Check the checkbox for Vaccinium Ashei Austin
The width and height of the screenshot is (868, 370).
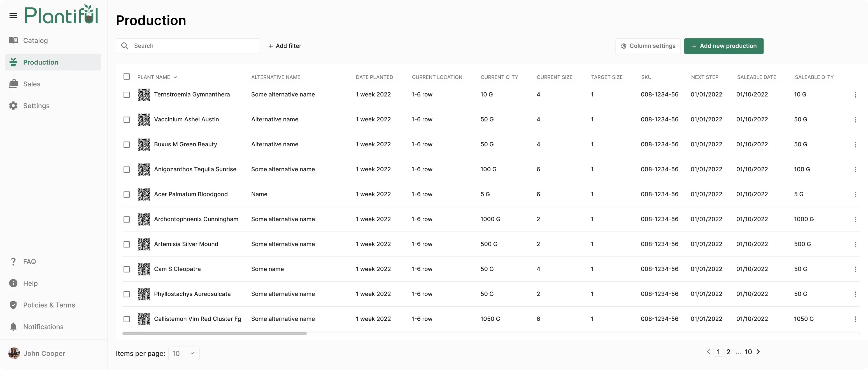(x=127, y=119)
